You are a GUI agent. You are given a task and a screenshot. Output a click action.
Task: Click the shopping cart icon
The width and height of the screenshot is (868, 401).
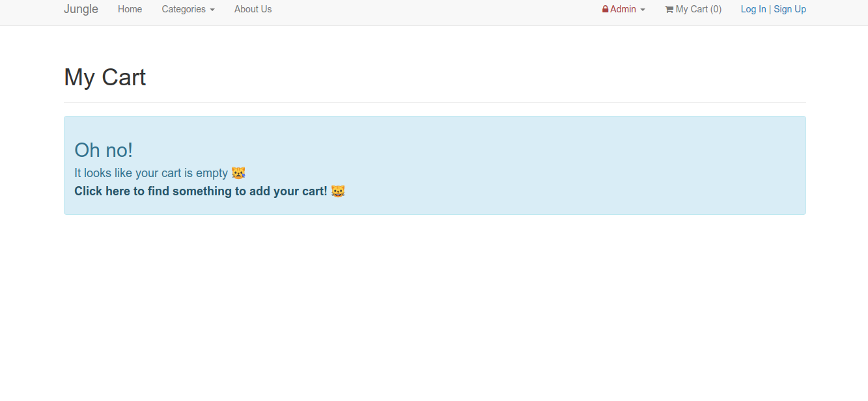669,9
